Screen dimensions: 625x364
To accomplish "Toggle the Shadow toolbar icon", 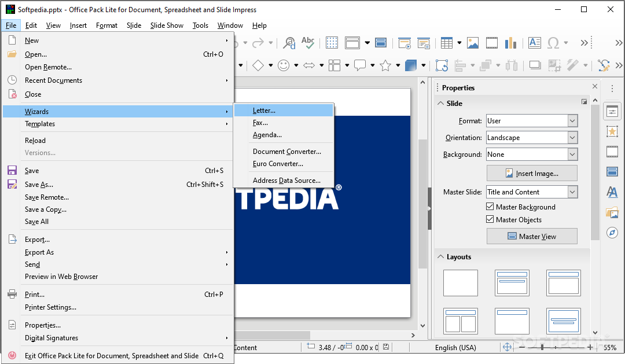I will 535,65.
